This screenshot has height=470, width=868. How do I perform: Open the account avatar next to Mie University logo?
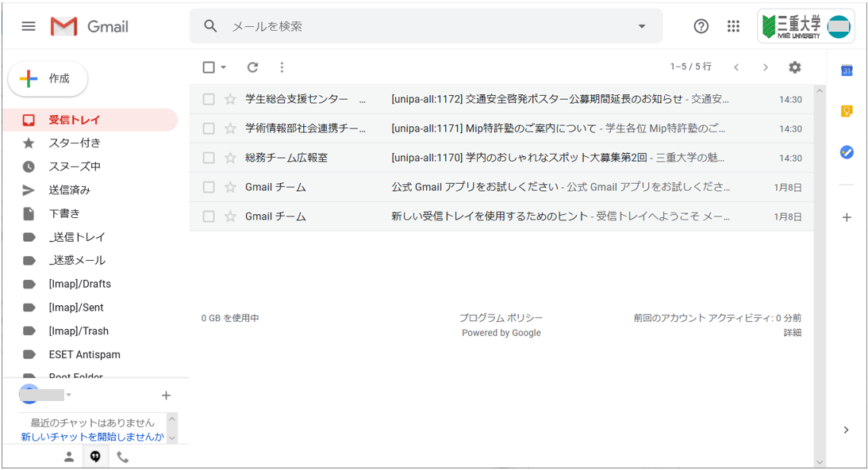coord(839,26)
